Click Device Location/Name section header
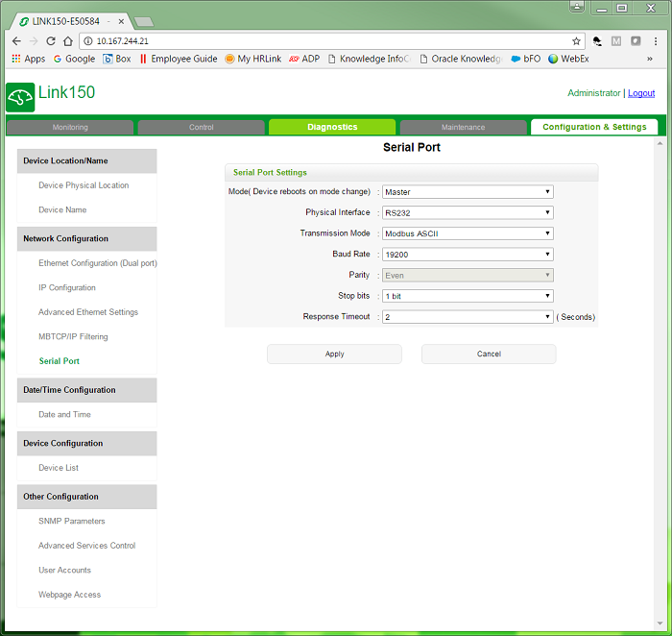This screenshot has width=672, height=636. pyautogui.click(x=87, y=160)
